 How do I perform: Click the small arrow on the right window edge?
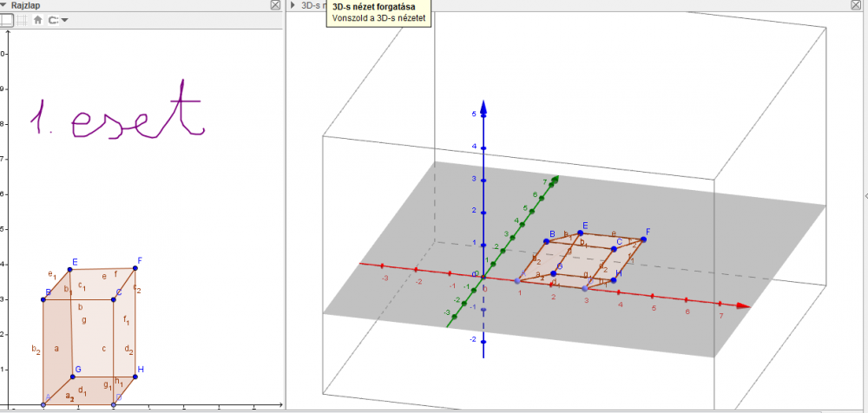864,196
